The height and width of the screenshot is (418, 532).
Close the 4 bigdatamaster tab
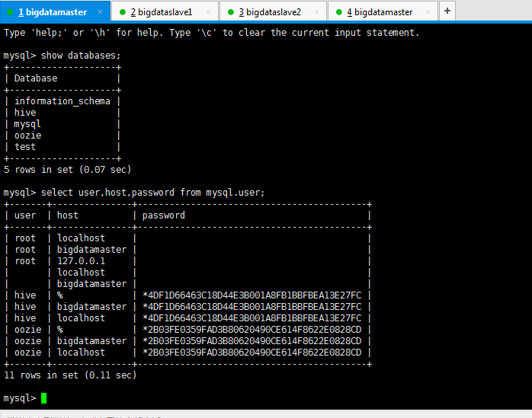click(428, 12)
